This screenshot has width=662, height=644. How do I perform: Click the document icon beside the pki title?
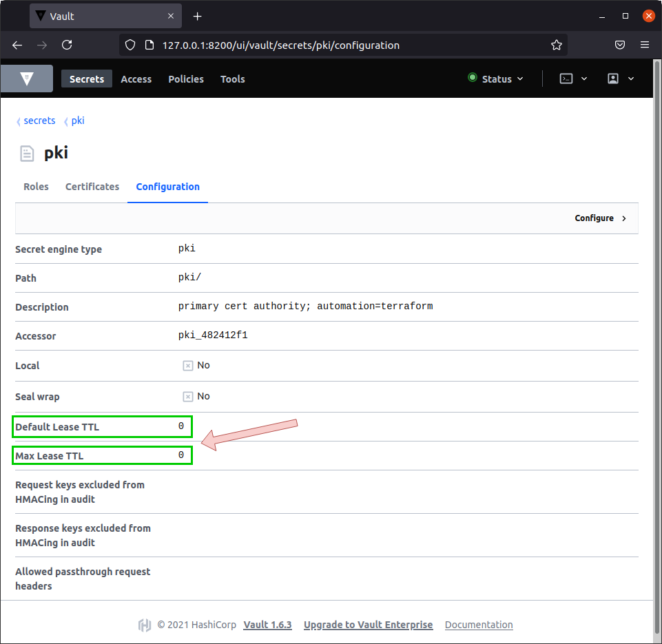[26, 153]
